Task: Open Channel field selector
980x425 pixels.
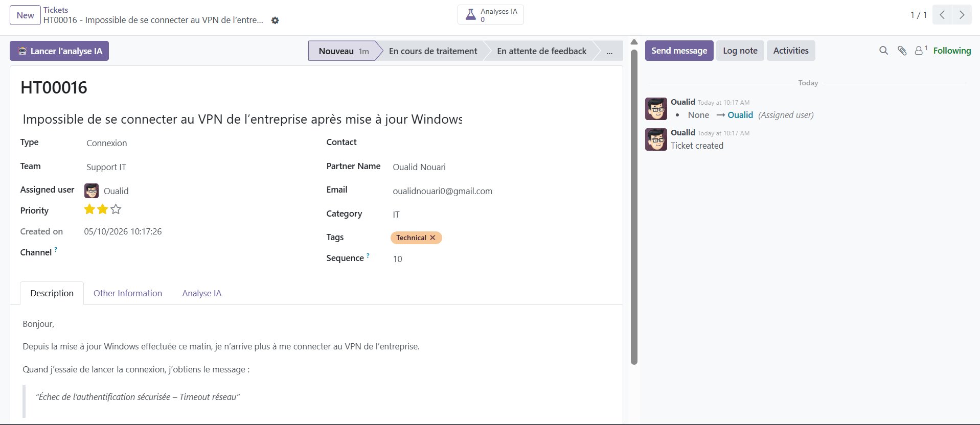Action: 196,252
